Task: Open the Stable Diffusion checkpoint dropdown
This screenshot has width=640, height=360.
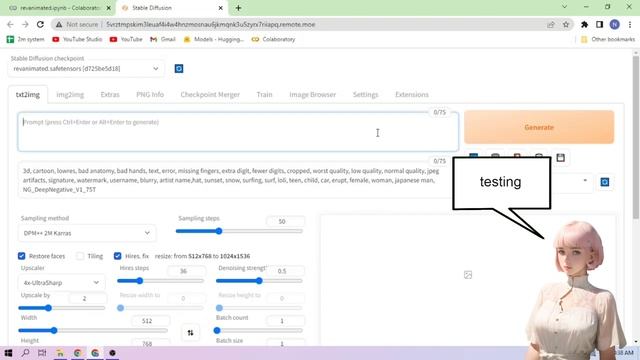Action: coord(86,69)
